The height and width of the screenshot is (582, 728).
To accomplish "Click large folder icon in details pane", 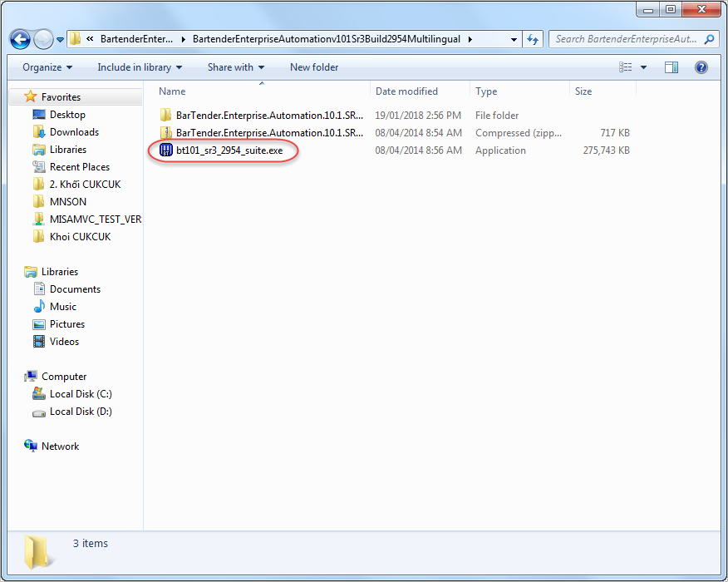I will (x=37, y=552).
